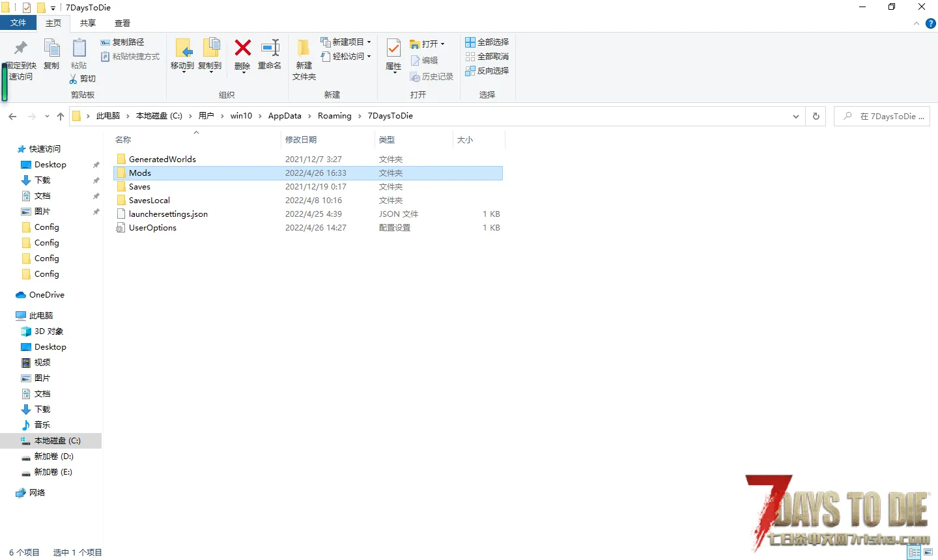The image size is (938, 560).
Task: Click the search 7DaysToDie field
Action: click(882, 117)
